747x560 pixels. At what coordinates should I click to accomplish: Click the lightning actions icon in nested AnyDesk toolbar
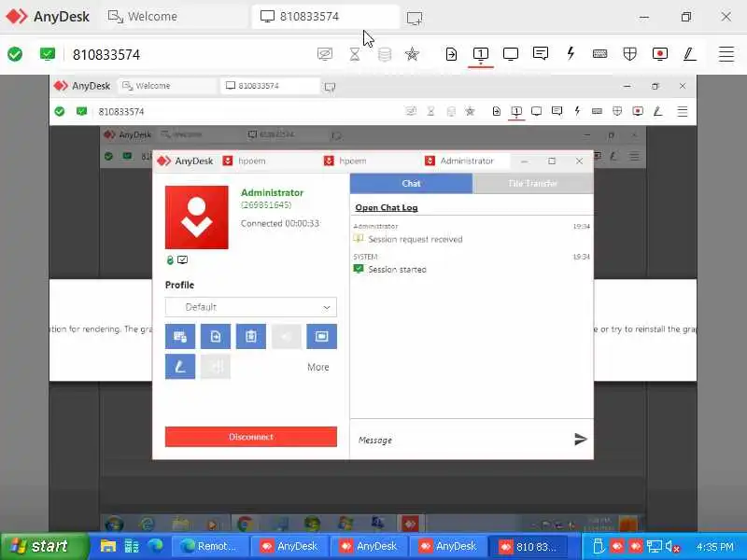pyautogui.click(x=577, y=111)
